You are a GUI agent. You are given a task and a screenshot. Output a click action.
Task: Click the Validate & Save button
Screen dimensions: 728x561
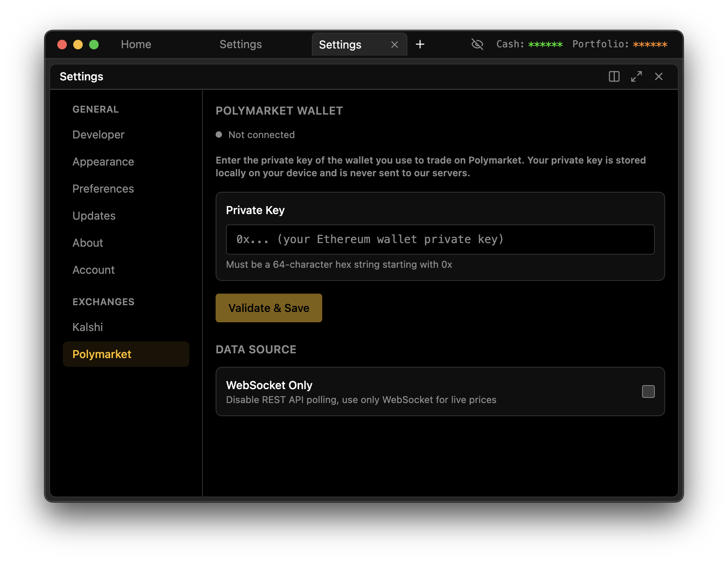click(x=269, y=308)
